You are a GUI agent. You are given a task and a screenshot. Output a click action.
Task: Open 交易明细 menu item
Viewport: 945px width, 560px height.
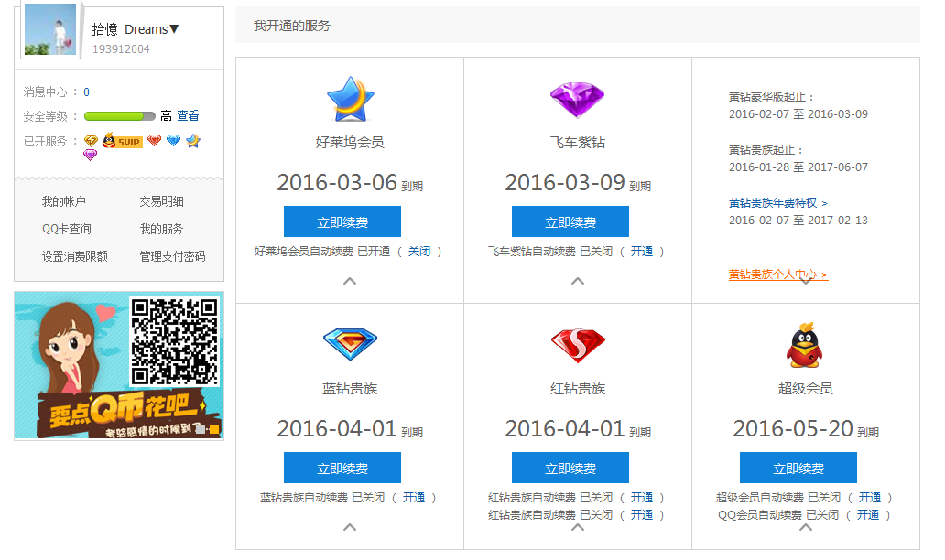161,201
